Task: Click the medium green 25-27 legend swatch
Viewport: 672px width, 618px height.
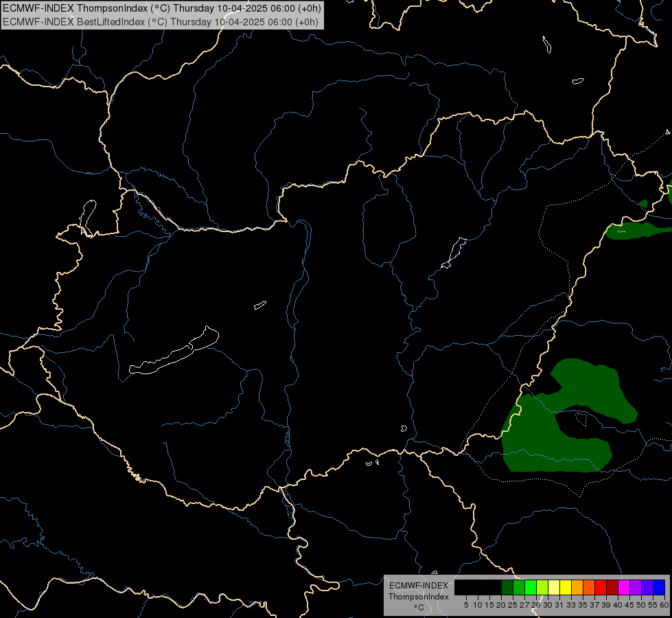Action: [519, 587]
